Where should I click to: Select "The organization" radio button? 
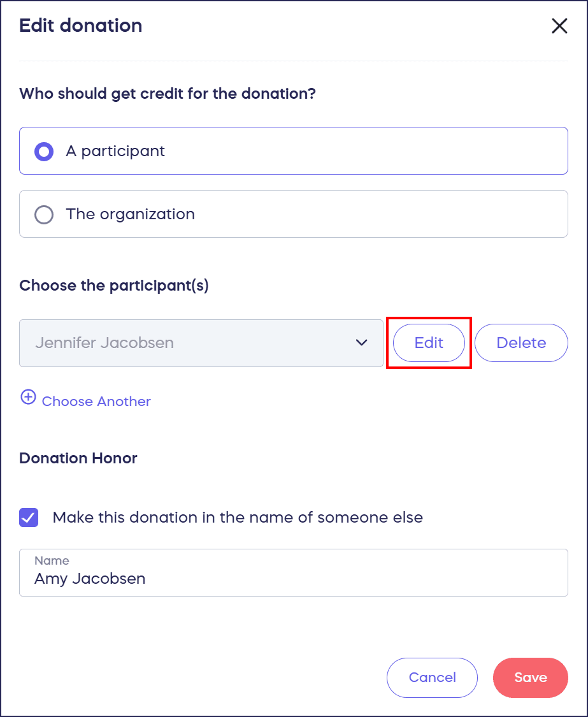pyautogui.click(x=44, y=215)
